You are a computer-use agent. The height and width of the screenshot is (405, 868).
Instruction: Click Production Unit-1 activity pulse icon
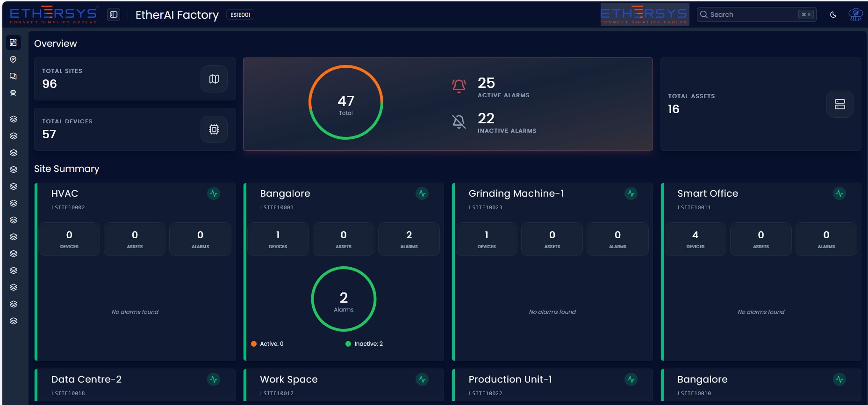[x=631, y=379]
